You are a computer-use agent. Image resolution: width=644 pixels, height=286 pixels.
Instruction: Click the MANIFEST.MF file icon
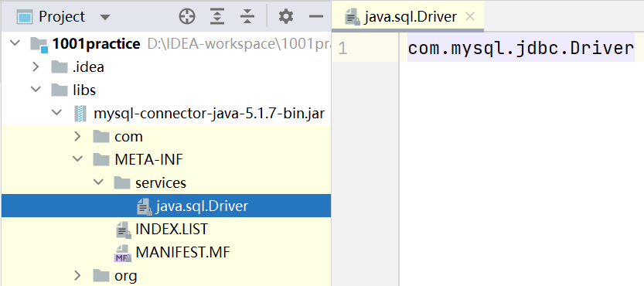click(x=123, y=252)
